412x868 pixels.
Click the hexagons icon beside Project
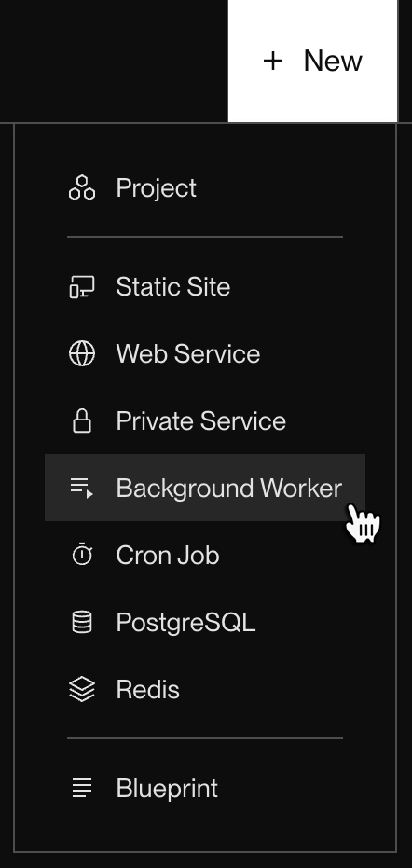[x=82, y=187]
